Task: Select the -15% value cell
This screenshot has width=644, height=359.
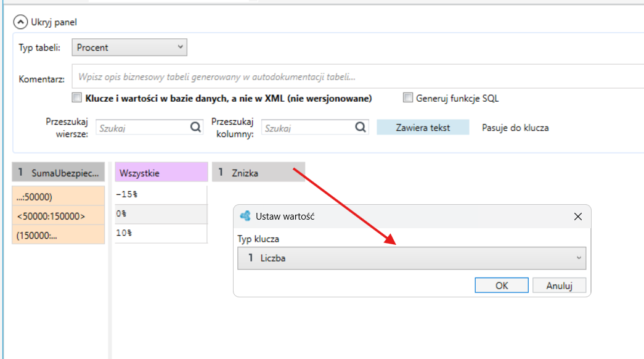Action: [x=161, y=194]
